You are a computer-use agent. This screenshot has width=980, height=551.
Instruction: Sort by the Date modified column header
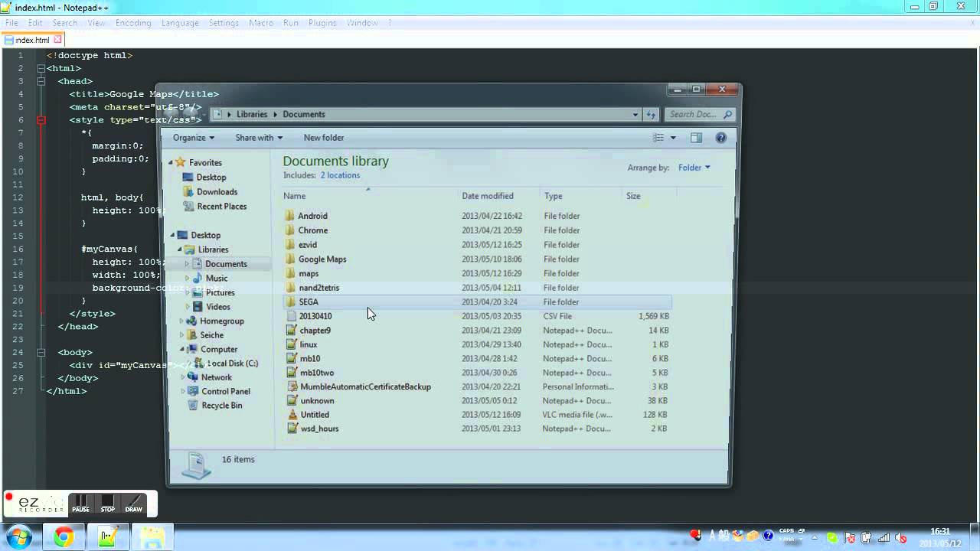[x=488, y=196]
